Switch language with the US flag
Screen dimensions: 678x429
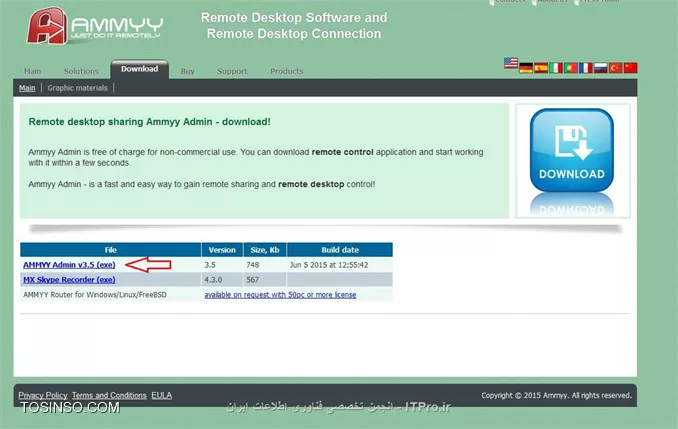(x=511, y=63)
